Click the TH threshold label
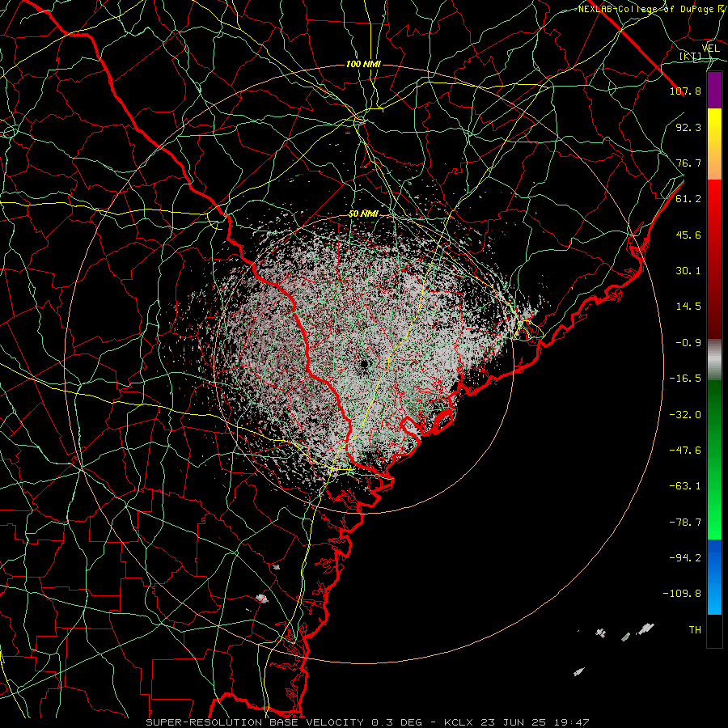This screenshot has height=728, width=728. 695,630
